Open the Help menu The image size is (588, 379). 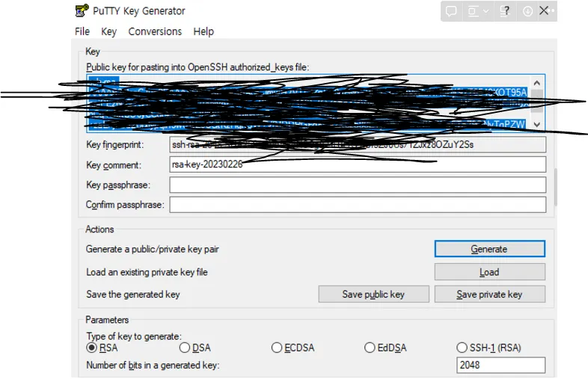(203, 31)
